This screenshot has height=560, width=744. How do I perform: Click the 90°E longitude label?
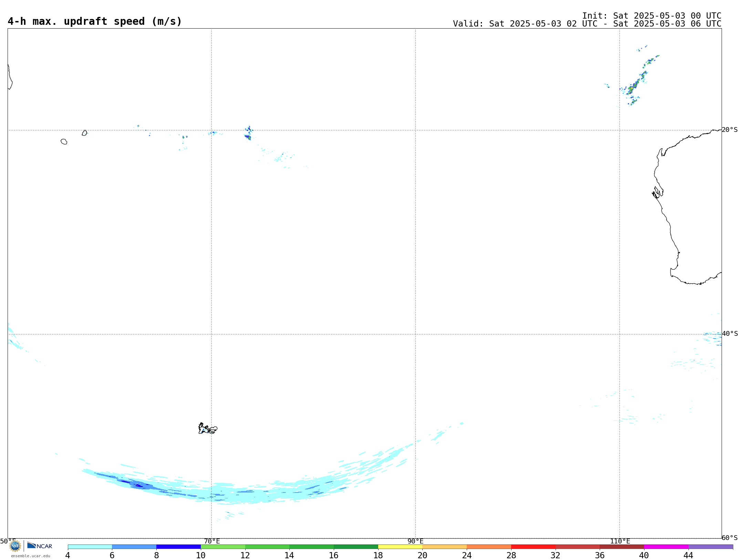tap(416, 541)
